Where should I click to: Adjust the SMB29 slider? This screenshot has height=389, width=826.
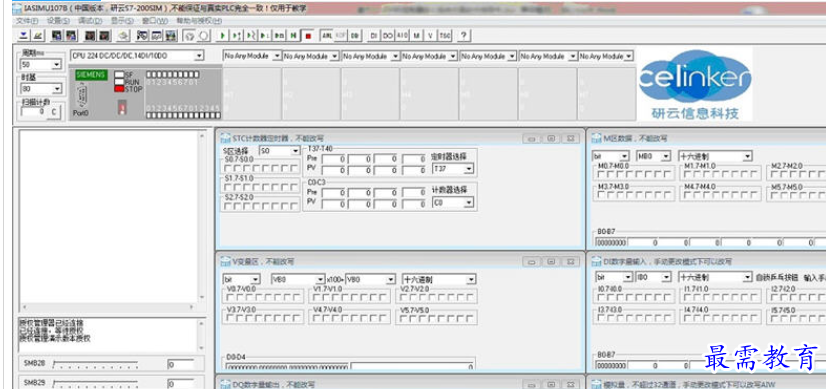click(x=95, y=383)
